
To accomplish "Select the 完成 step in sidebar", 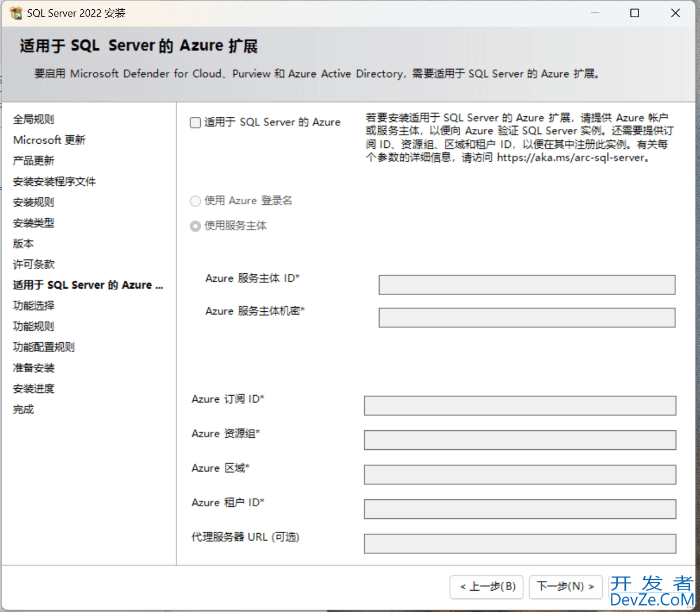I will [23, 410].
